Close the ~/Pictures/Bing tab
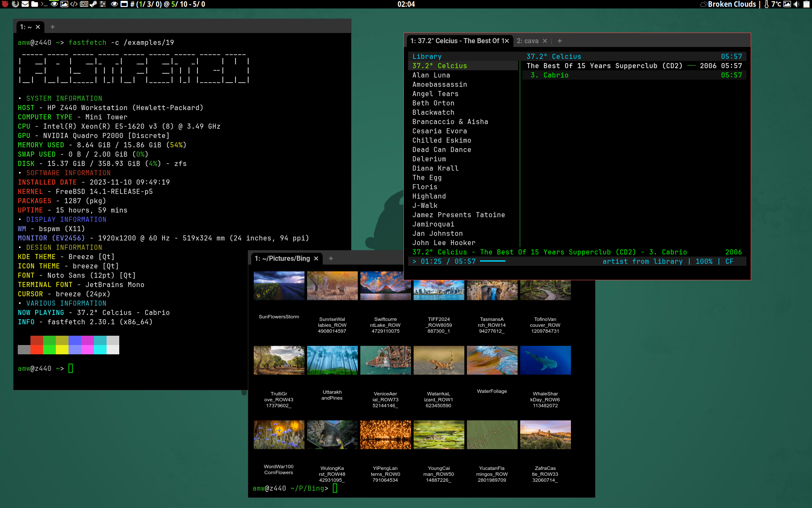Image resolution: width=812 pixels, height=508 pixels. click(x=316, y=258)
